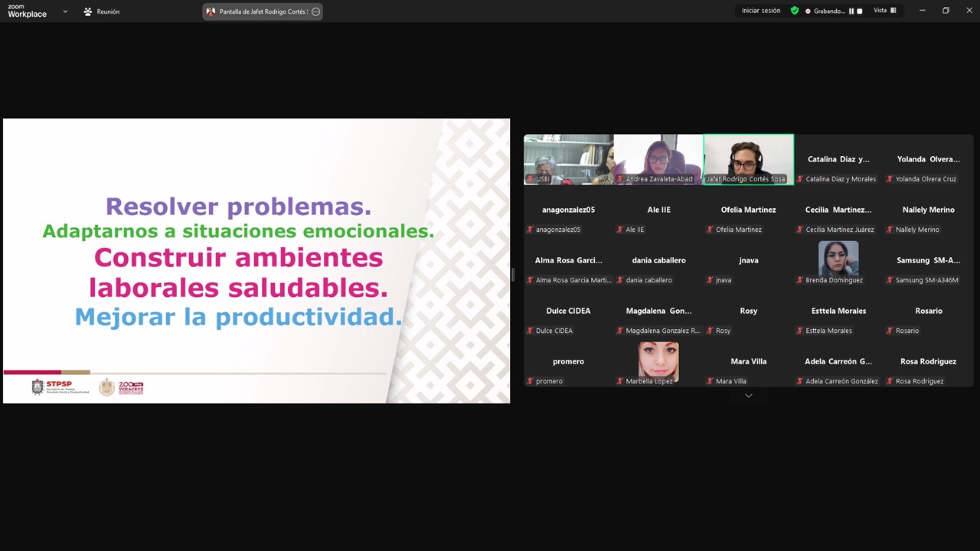The image size is (980, 551).
Task: Open the Zoom Workplace dropdown arrow
Action: click(65, 11)
